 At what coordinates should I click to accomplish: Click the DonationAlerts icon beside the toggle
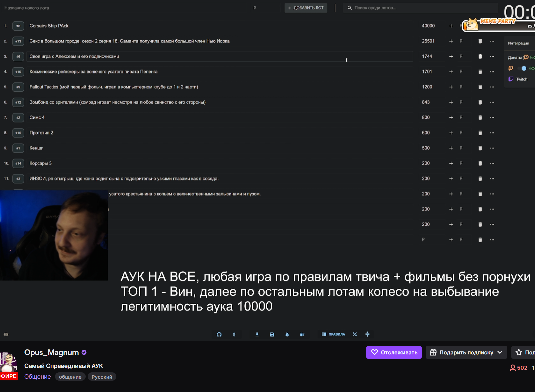[x=511, y=68]
